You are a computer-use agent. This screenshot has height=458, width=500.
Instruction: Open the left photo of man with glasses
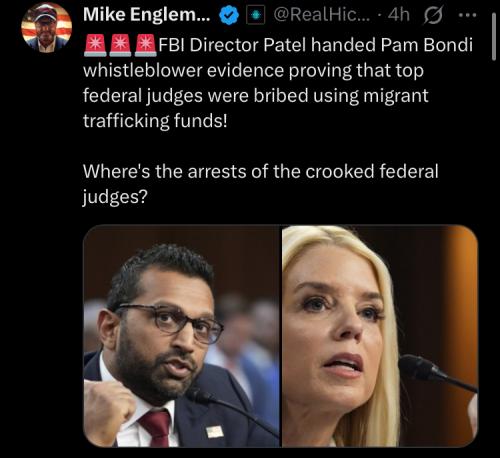(182, 336)
